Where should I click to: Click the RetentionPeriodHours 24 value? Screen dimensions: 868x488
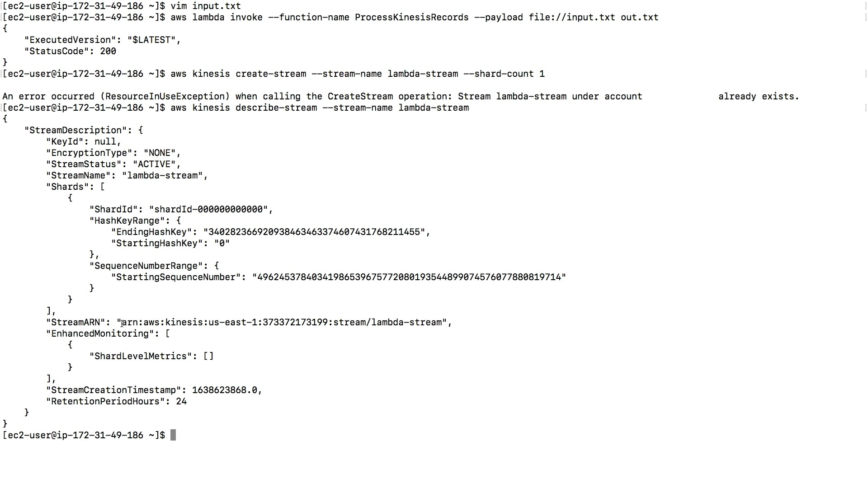click(181, 401)
